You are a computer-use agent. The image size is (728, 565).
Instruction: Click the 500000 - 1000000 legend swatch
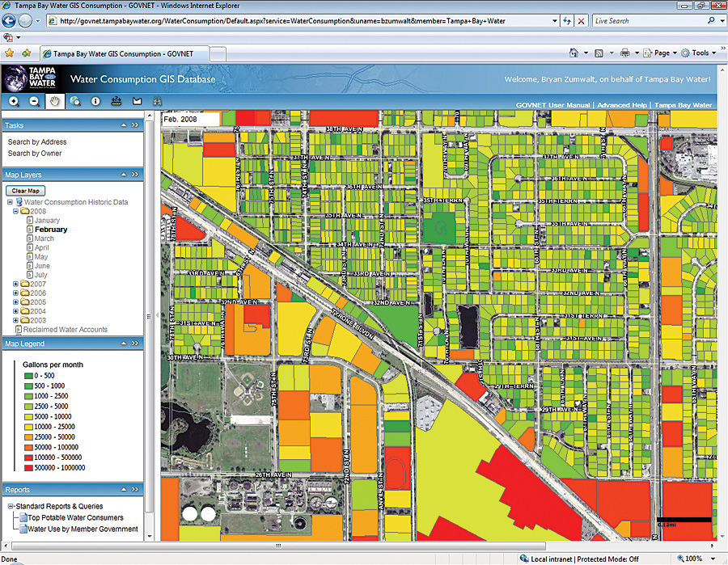[x=28, y=468]
